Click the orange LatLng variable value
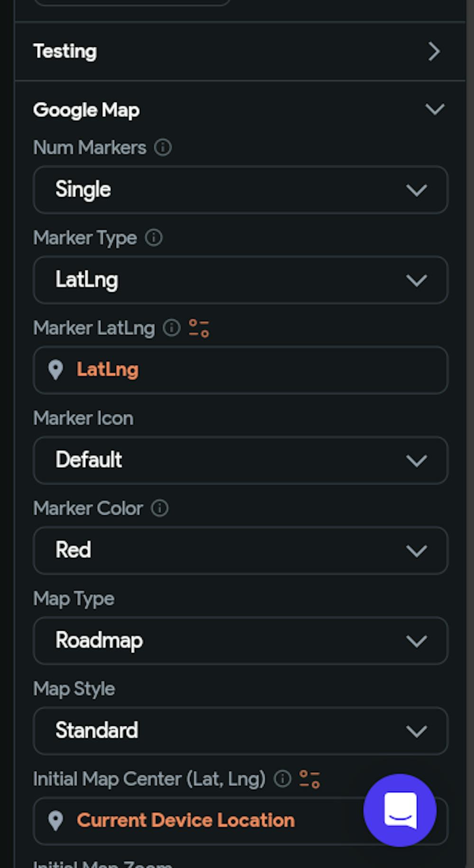The width and height of the screenshot is (474, 868). tap(108, 370)
